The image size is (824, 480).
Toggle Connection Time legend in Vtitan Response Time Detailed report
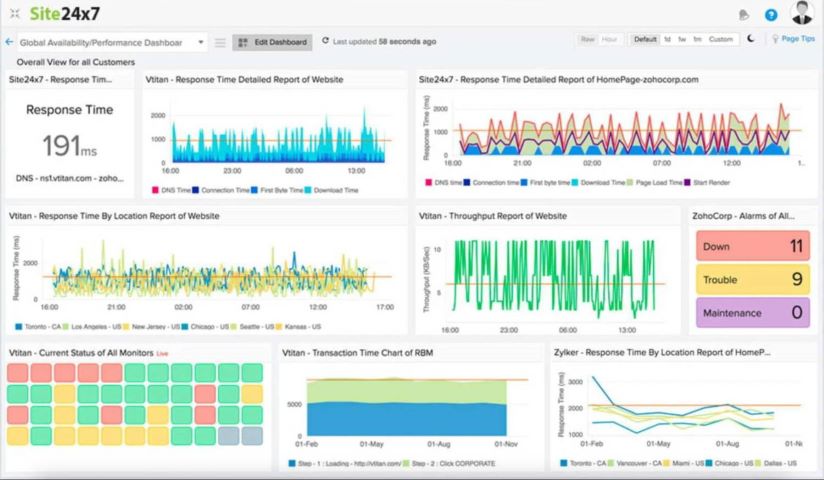click(x=221, y=190)
